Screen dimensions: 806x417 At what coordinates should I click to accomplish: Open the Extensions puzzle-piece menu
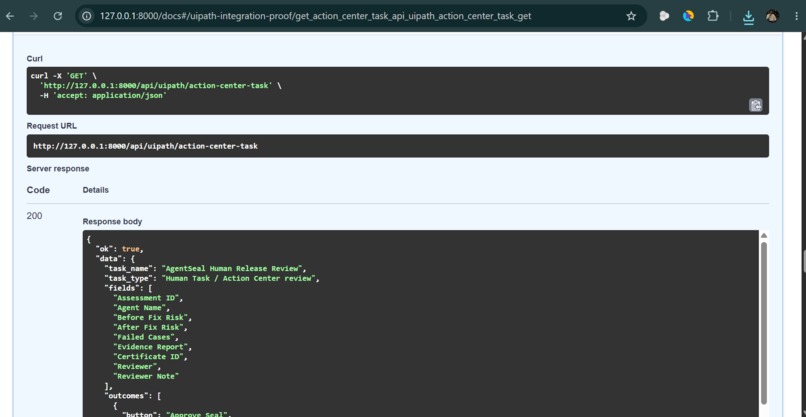coord(713,16)
